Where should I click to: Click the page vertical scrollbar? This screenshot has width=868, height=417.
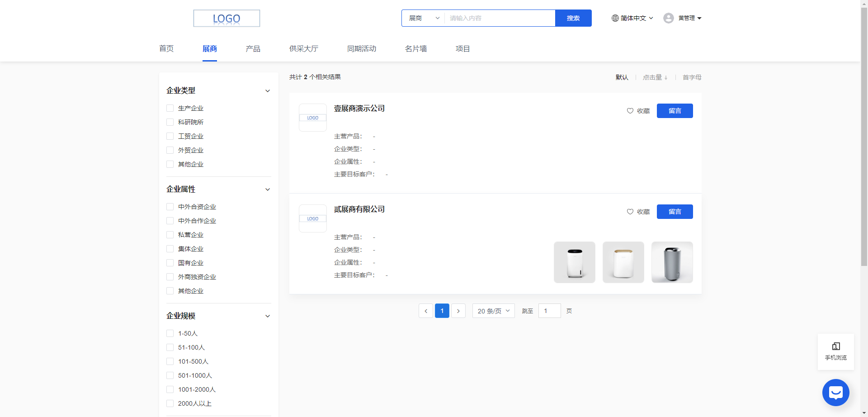click(x=864, y=136)
